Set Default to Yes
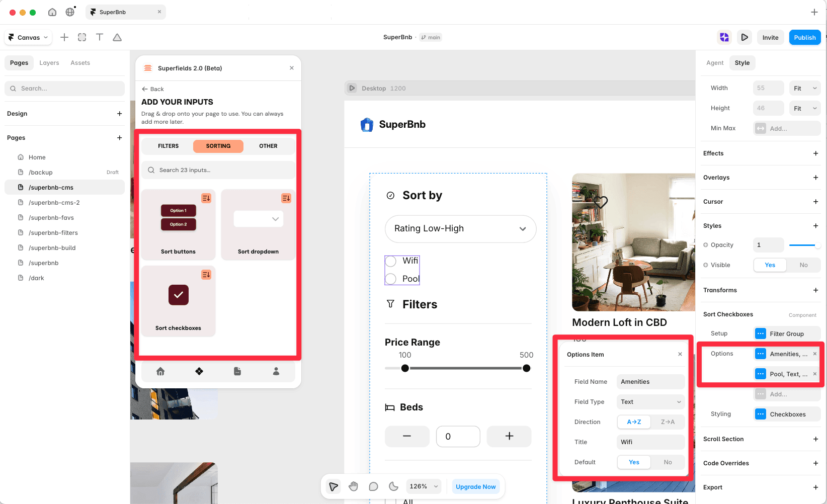 pyautogui.click(x=634, y=462)
